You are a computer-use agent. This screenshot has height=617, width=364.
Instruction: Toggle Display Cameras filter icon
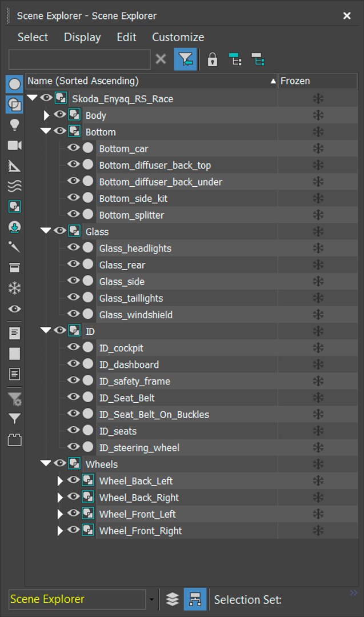pos(14,146)
